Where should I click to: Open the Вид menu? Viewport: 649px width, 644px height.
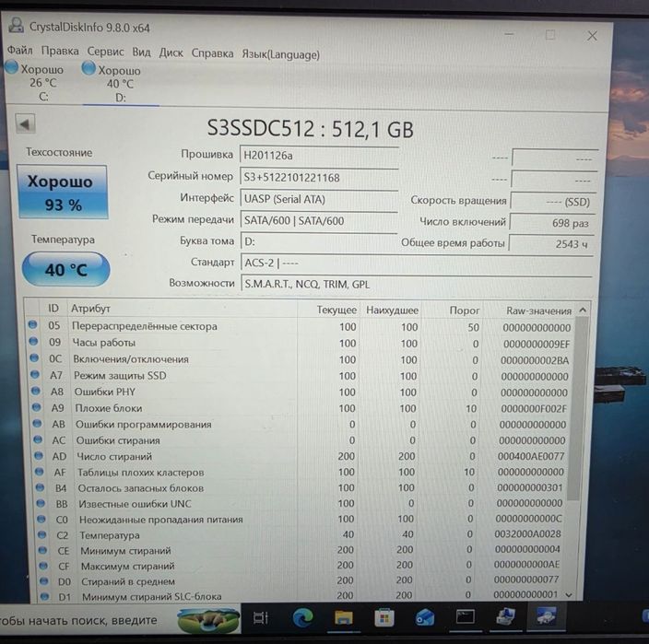(x=141, y=53)
